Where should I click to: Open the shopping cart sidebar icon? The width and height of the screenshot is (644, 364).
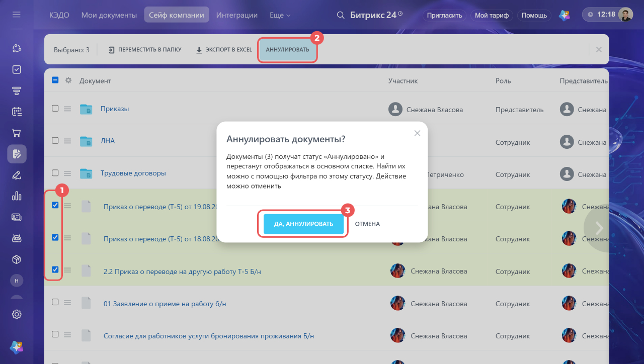click(17, 133)
